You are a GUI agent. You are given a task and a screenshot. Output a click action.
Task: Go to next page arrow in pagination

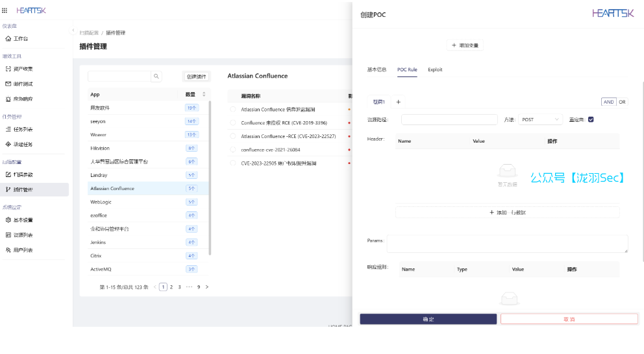click(x=207, y=287)
